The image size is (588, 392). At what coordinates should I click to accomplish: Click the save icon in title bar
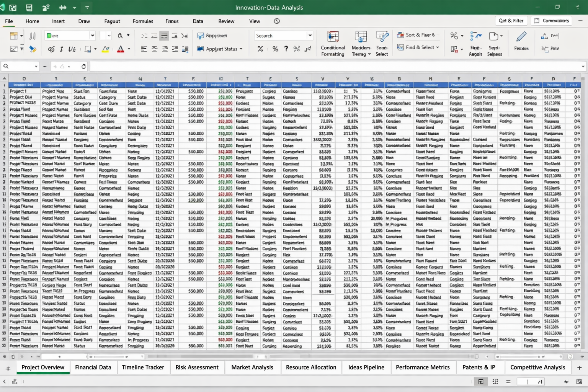[29, 8]
